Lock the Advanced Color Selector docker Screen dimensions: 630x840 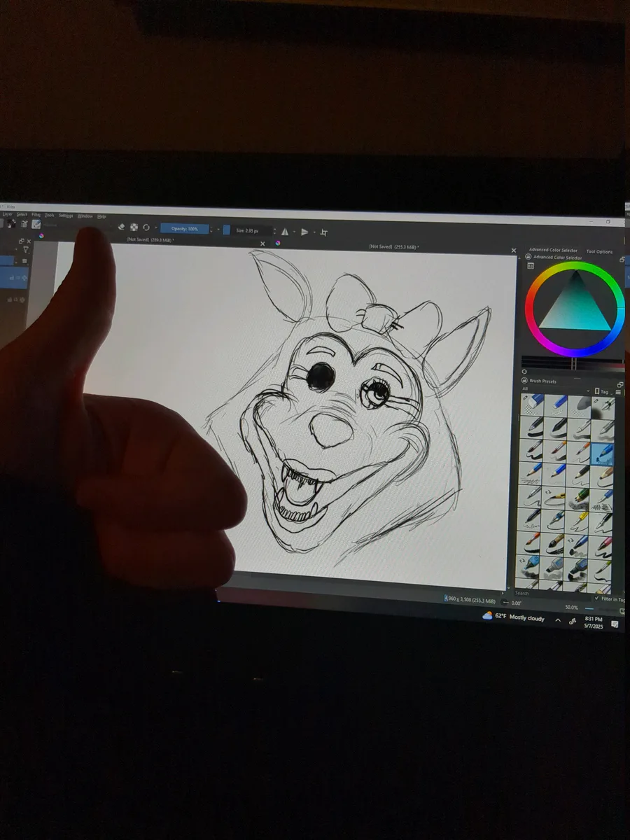[529, 257]
